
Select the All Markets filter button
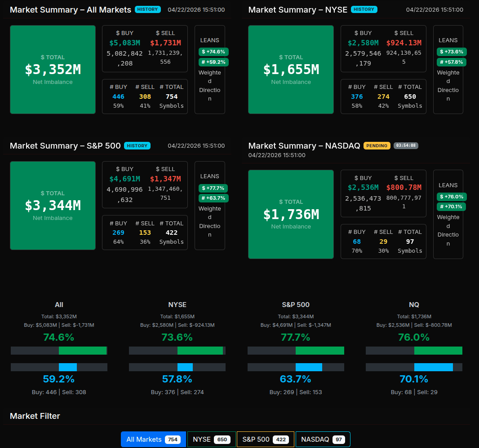coord(153,439)
